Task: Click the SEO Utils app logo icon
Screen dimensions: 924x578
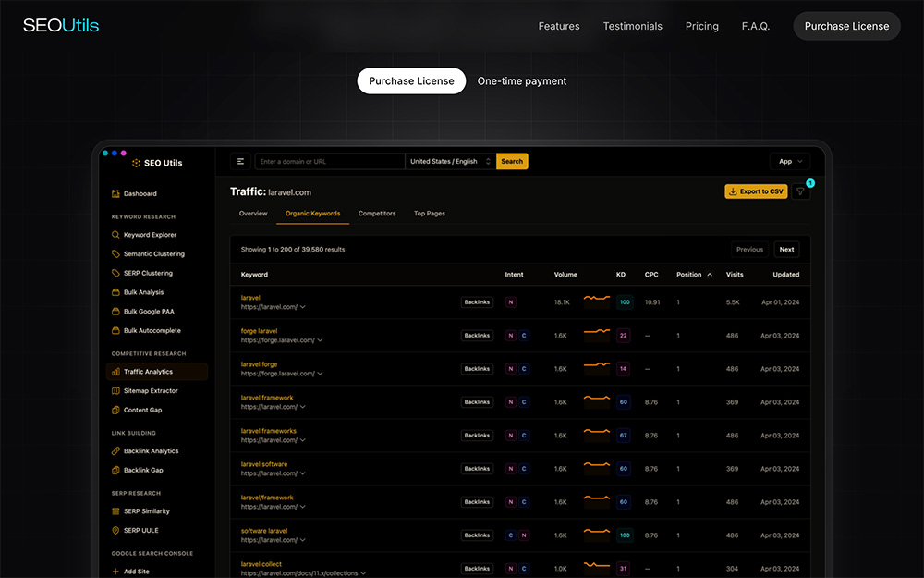Action: click(136, 163)
